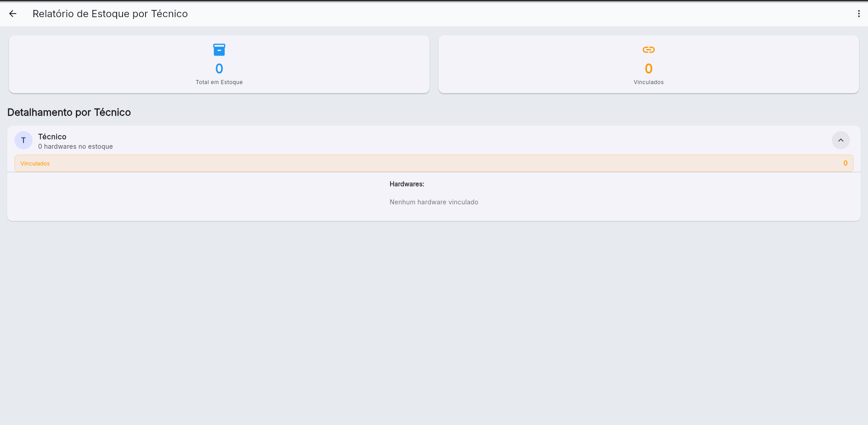Viewport: 868px width, 425px height.
Task: Click the zero count in the orange bar
Action: pos(845,163)
